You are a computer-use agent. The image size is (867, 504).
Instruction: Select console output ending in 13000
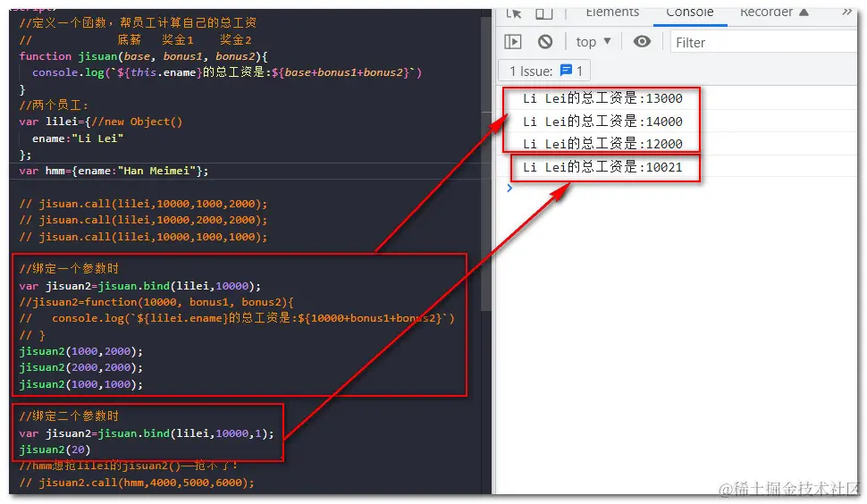pos(602,98)
